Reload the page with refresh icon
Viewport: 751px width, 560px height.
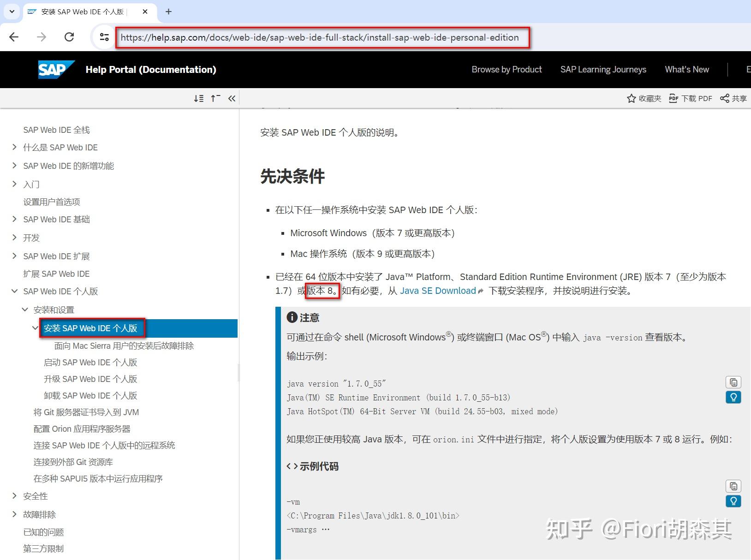(69, 37)
